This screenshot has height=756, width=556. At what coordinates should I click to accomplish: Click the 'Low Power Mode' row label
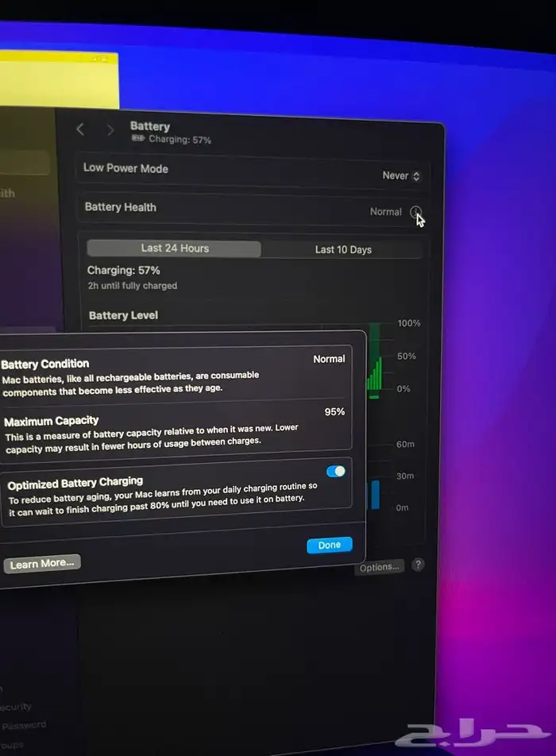click(125, 168)
